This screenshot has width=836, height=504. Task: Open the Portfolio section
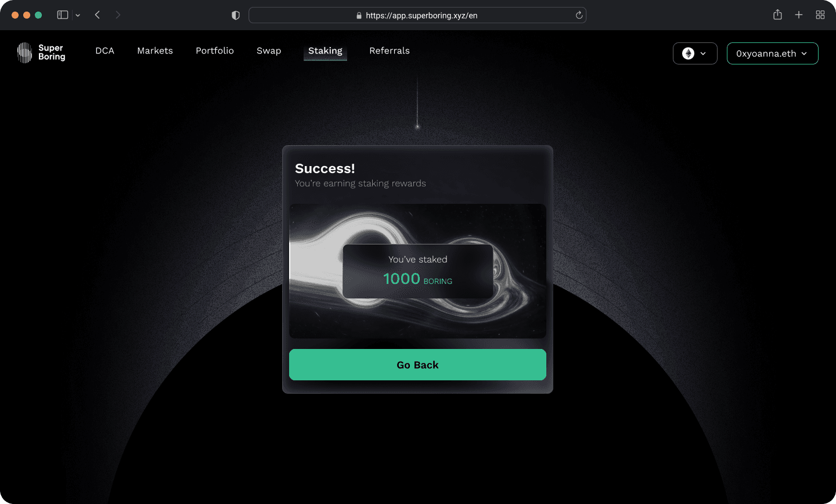[215, 51]
